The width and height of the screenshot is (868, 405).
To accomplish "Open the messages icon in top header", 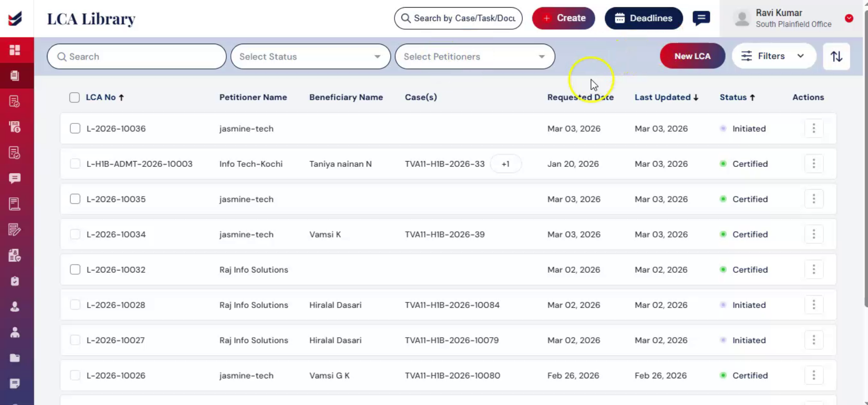I will (701, 18).
